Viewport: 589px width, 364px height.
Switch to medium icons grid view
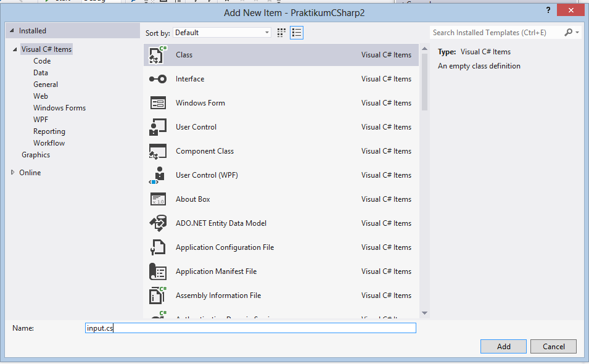click(x=281, y=33)
